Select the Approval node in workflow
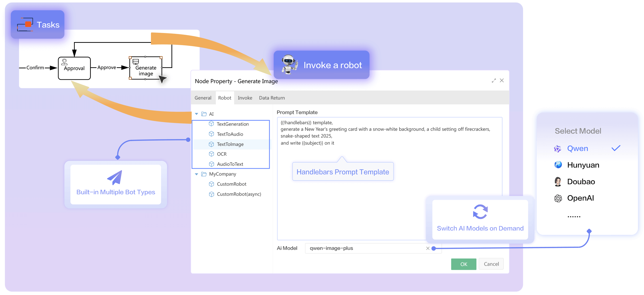The height and width of the screenshot is (295, 644). click(x=74, y=68)
